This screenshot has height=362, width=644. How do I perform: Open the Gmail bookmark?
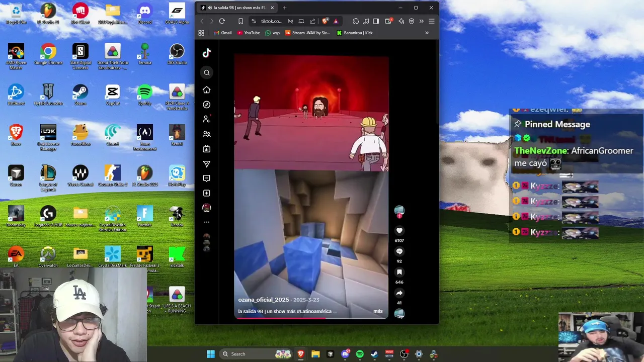(x=223, y=33)
